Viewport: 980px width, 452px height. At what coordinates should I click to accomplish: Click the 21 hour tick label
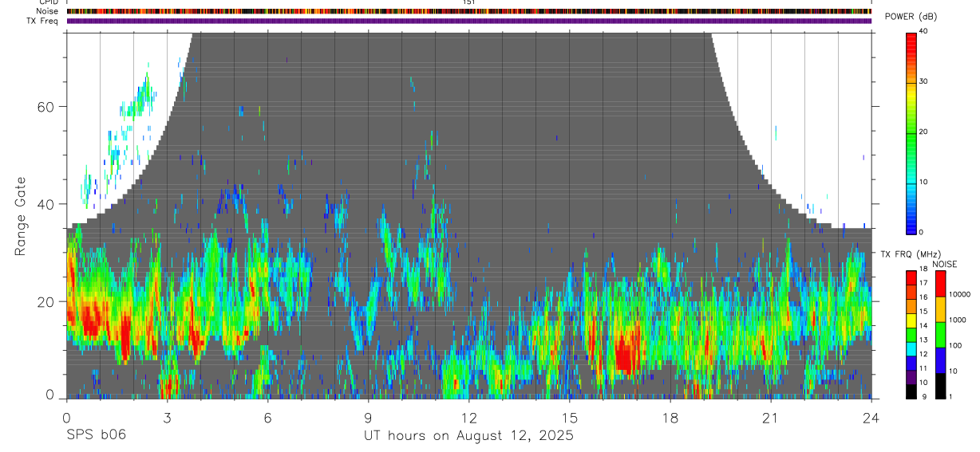[x=771, y=418]
